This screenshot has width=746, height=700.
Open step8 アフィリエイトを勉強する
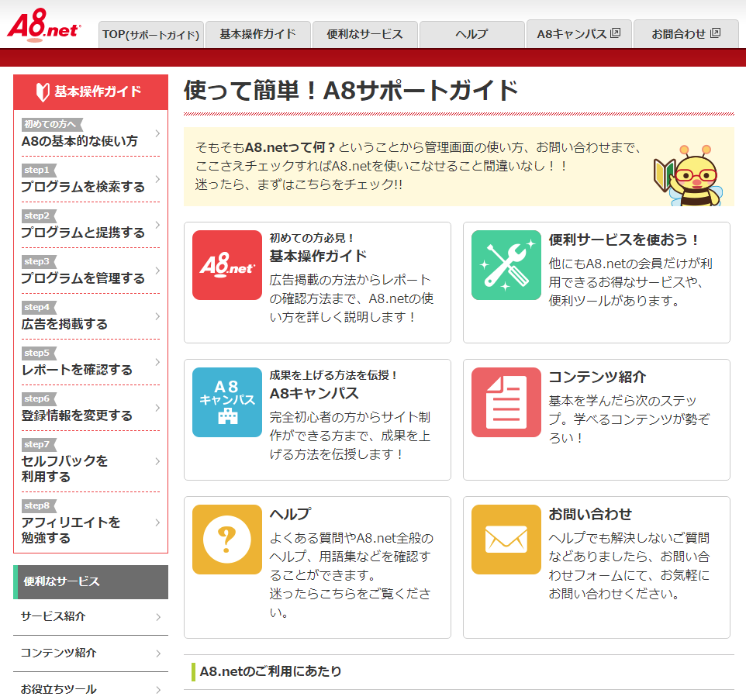pos(91,522)
